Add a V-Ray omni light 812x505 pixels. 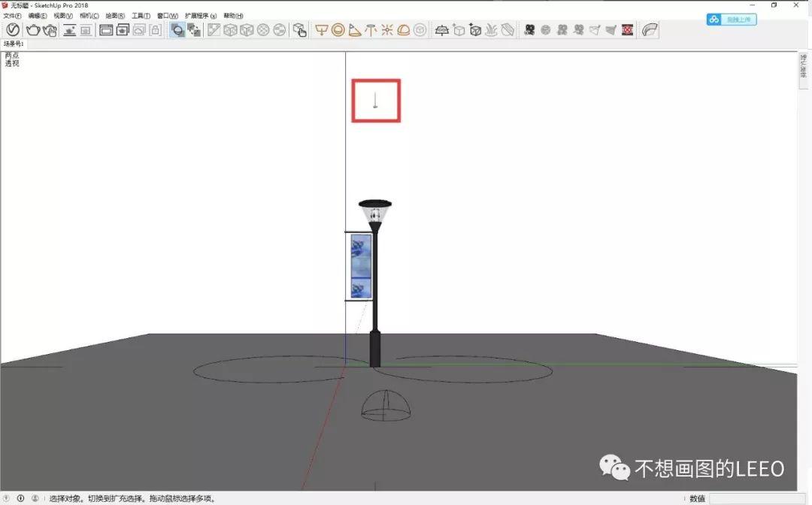387,30
